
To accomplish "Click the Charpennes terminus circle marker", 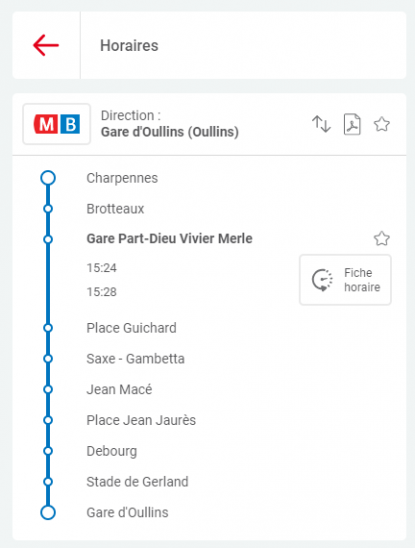I will [48, 178].
